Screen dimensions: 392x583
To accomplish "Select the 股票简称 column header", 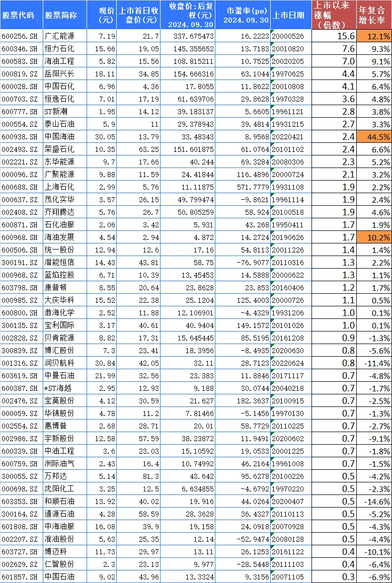I will point(65,15).
